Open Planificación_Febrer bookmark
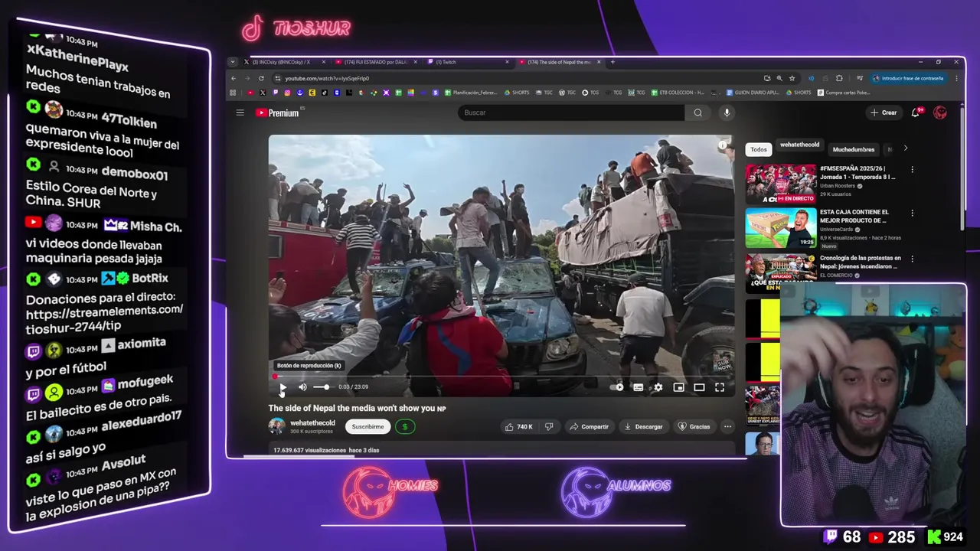This screenshot has height=551, width=980. [470, 93]
